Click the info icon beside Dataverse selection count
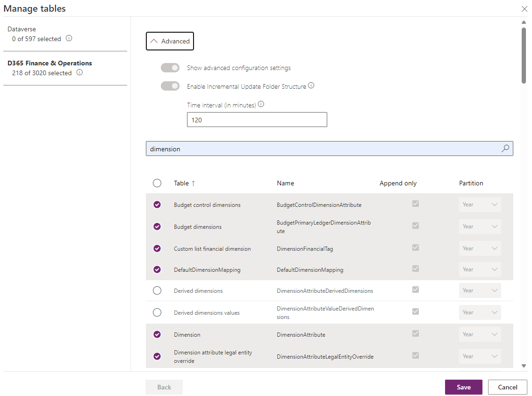 click(x=69, y=39)
